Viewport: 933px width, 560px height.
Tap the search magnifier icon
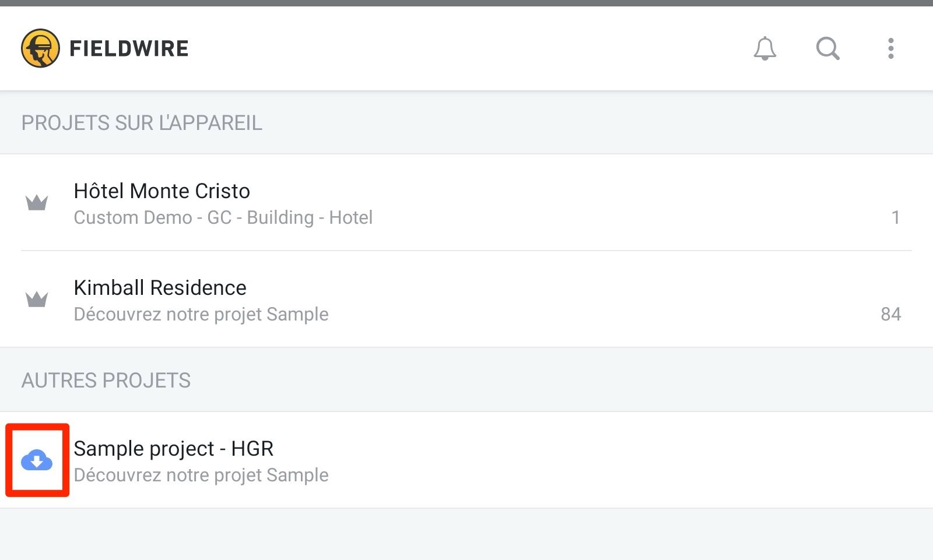[827, 48]
